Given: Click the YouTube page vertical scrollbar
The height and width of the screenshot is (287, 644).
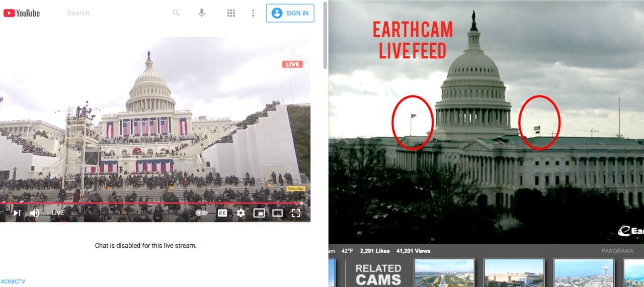Looking at the screenshot, I should [325, 35].
